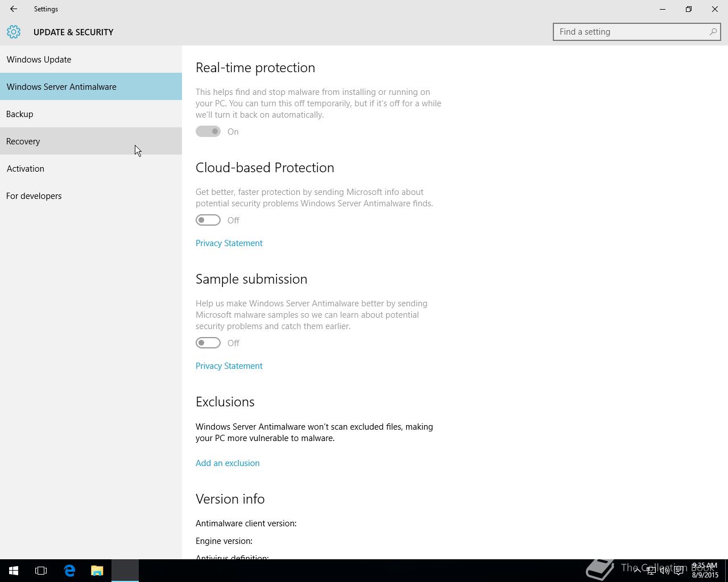This screenshot has height=582, width=728.
Task: Open the network tray icon
Action: (x=651, y=571)
